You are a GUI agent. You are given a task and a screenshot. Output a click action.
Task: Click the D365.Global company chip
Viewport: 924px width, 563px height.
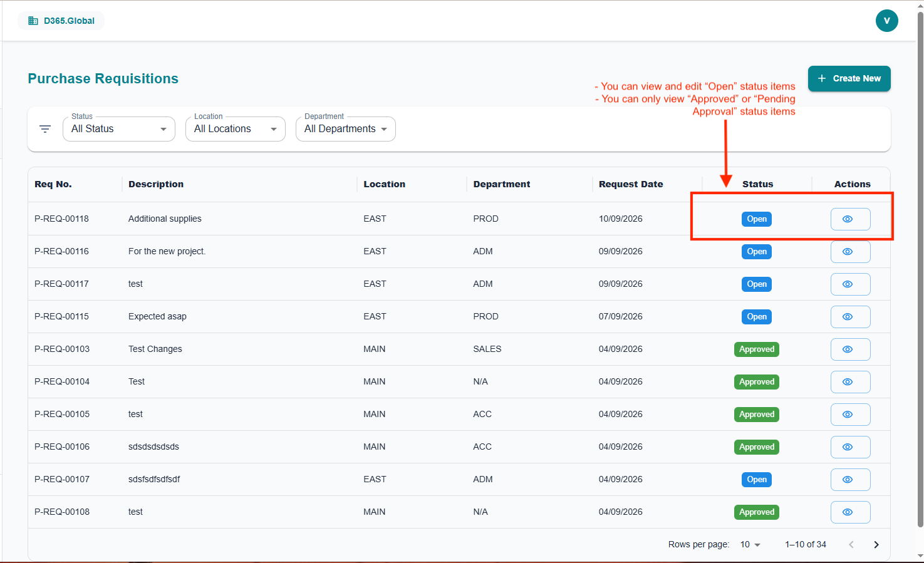pyautogui.click(x=61, y=21)
